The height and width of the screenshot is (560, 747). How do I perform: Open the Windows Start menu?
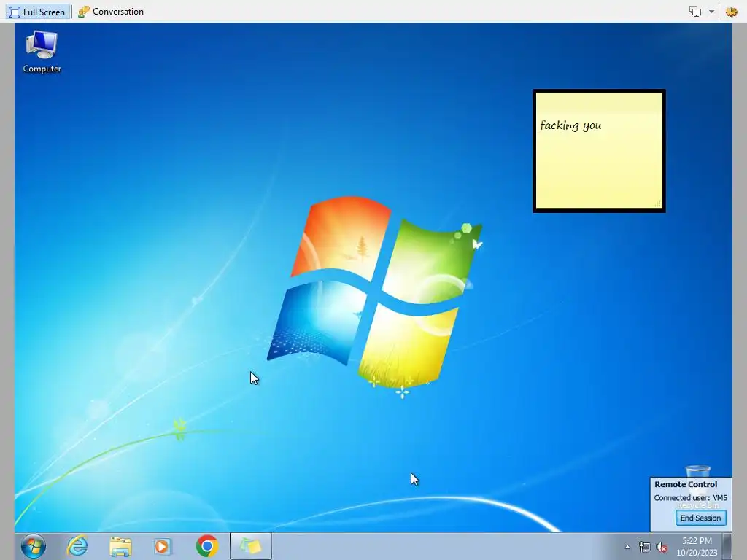[x=34, y=546]
